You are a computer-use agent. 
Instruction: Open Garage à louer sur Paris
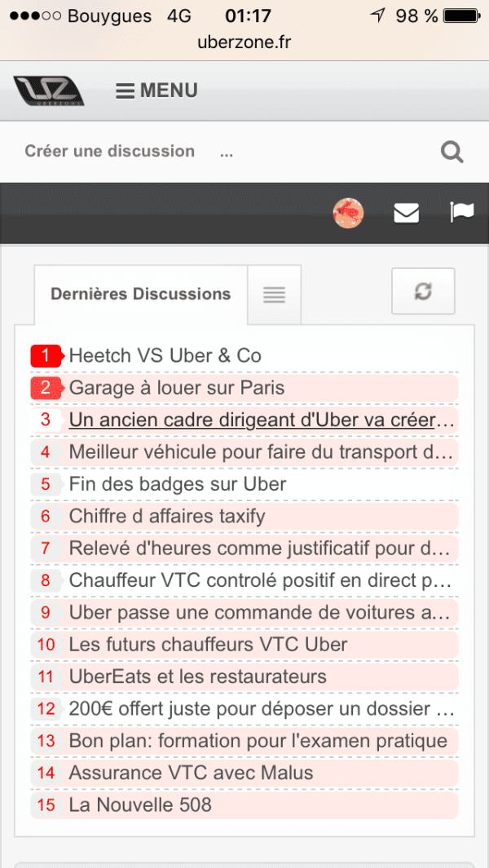(177, 388)
